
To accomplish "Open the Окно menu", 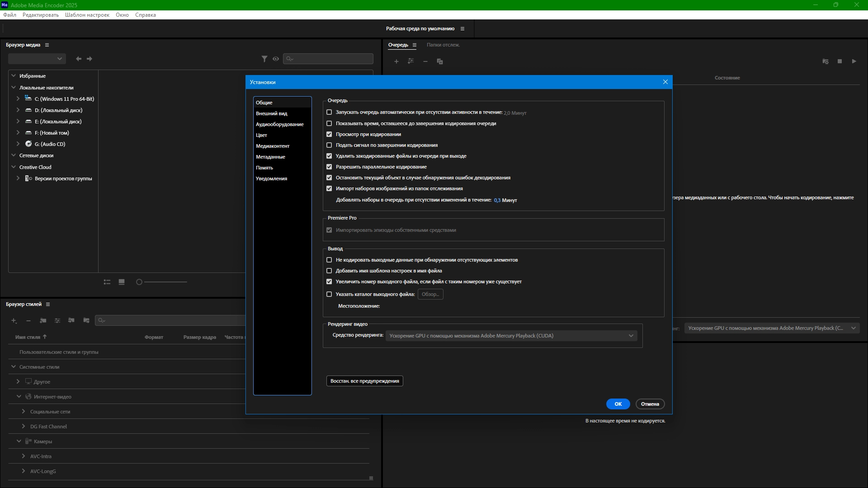I will [122, 15].
